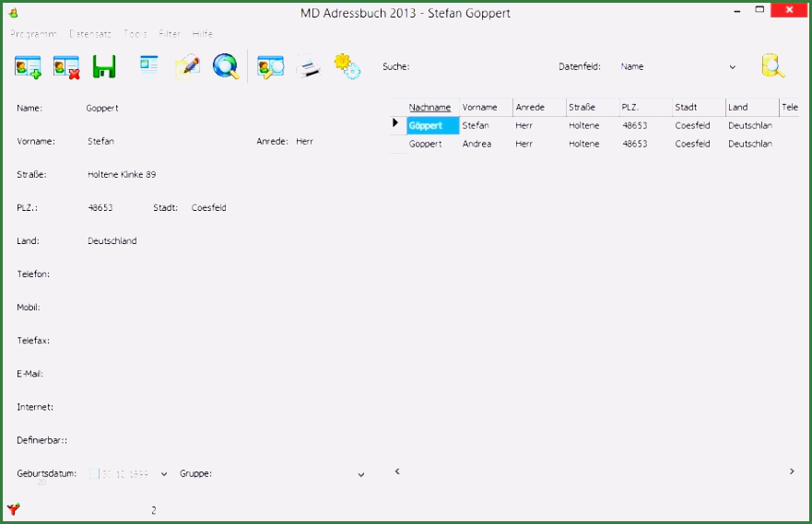
Task: Open settings gears icon
Action: pyautogui.click(x=347, y=66)
